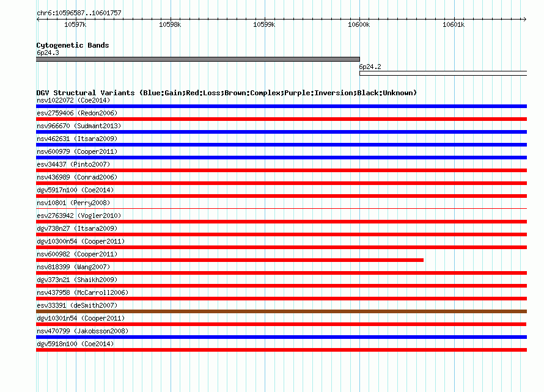Click the 10599k ruler tick label

(264, 24)
